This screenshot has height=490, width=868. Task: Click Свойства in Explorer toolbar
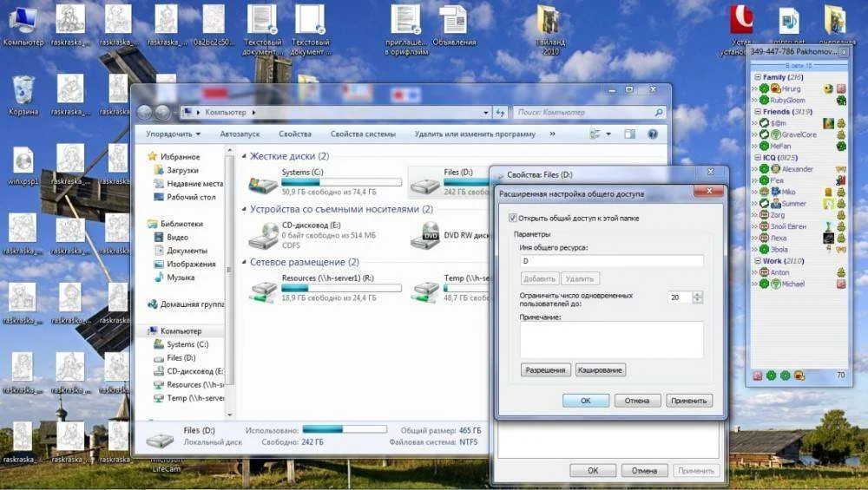(x=295, y=134)
